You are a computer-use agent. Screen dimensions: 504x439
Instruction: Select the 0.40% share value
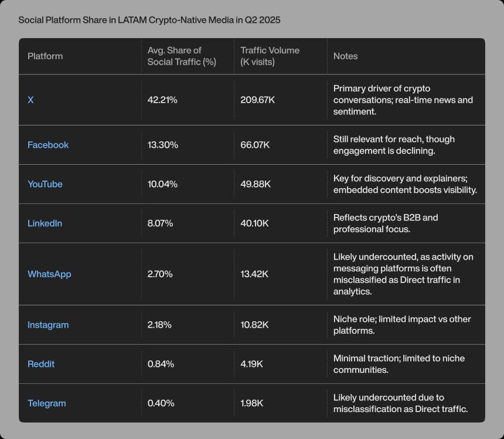pos(161,403)
